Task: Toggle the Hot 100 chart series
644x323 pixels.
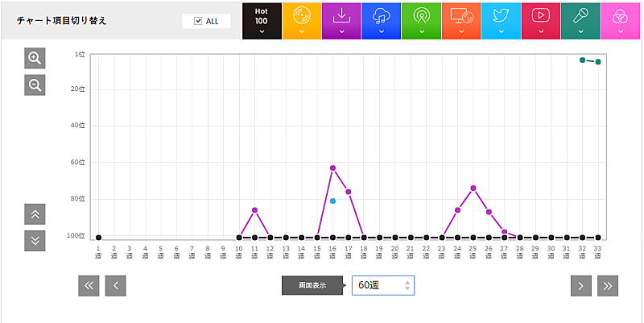Action: pyautogui.click(x=261, y=20)
